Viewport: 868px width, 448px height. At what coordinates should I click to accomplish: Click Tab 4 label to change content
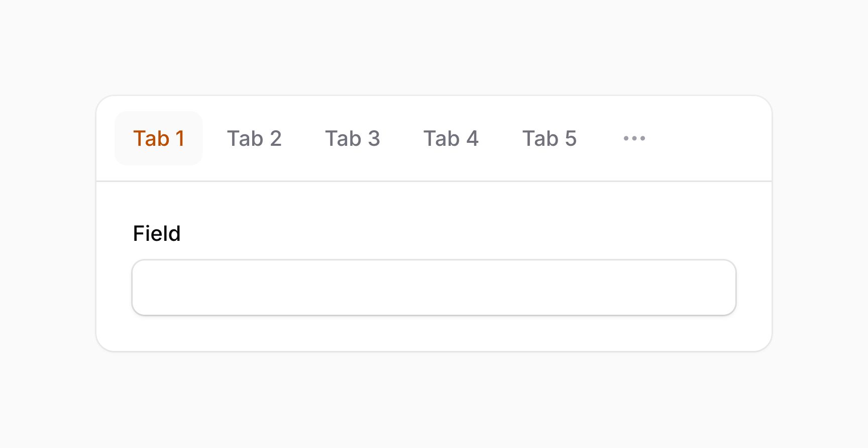coord(451,139)
